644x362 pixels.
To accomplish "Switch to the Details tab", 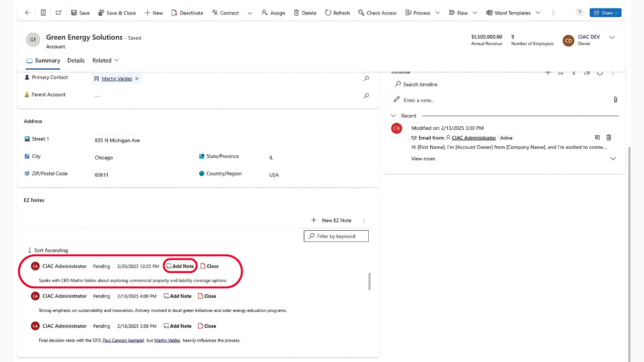I will click(x=76, y=60).
